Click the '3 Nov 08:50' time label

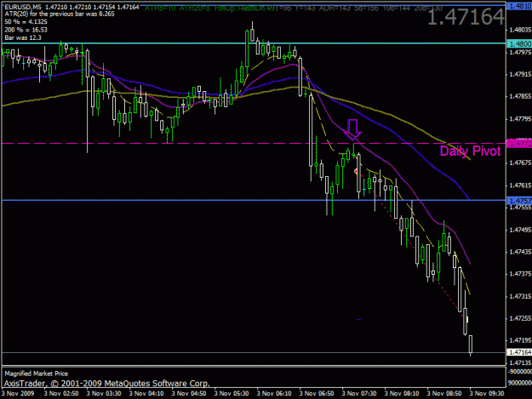444,394
